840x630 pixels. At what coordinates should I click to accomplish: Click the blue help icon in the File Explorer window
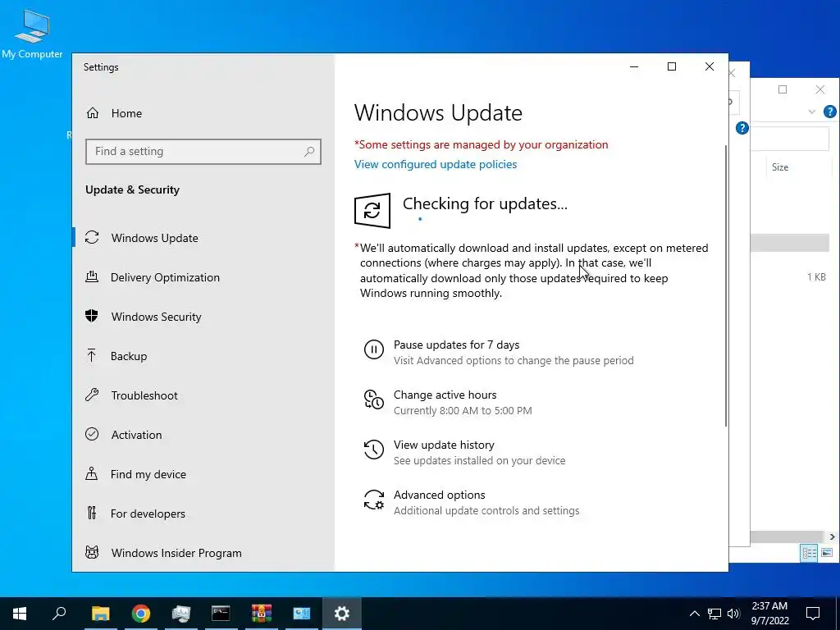[830, 112]
